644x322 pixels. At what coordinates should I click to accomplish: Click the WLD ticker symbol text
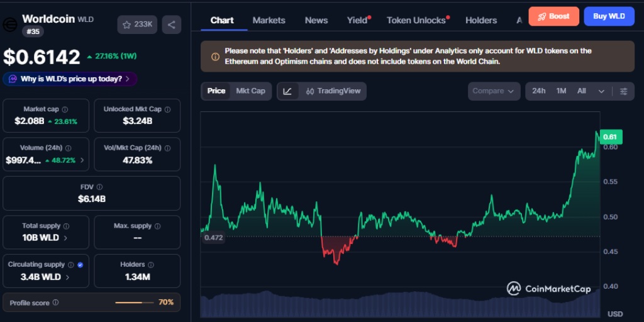[86, 19]
